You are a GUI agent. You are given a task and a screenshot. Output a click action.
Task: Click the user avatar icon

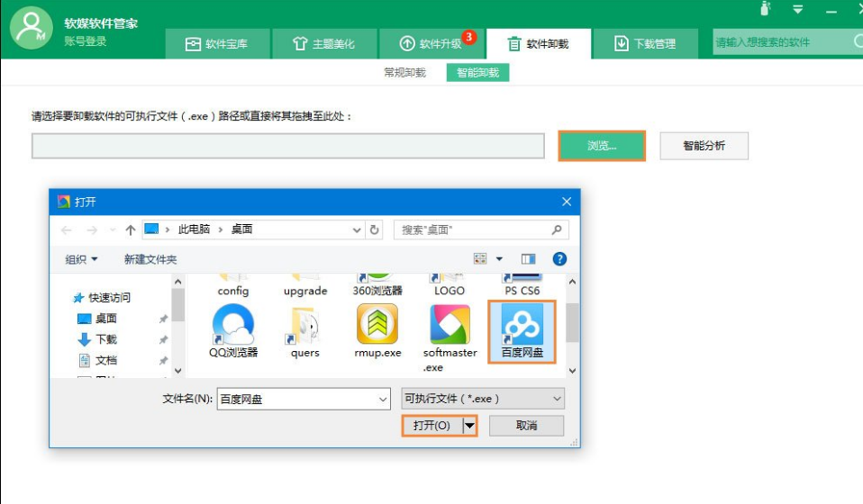tap(31, 28)
